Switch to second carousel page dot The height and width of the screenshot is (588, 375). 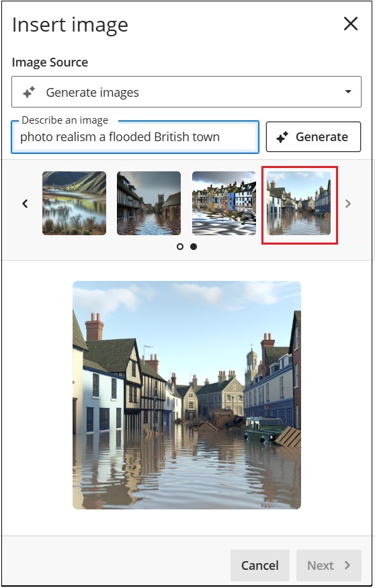pyautogui.click(x=194, y=247)
